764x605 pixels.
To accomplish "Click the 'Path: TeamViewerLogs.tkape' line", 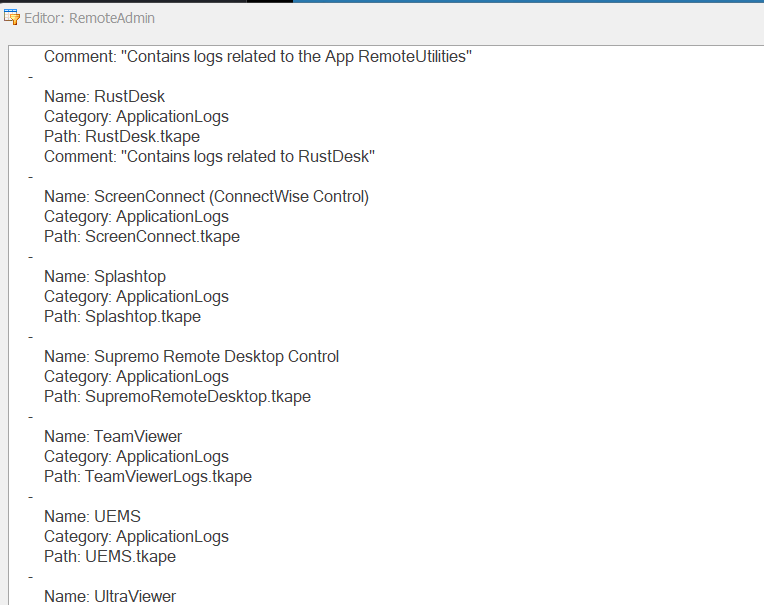I will click(x=148, y=476).
